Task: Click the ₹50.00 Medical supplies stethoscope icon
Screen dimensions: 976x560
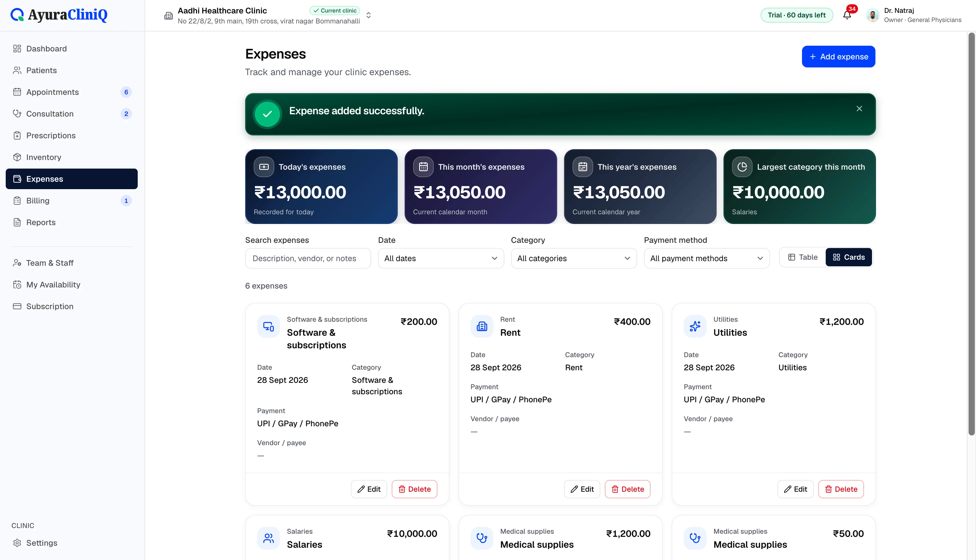Action: (695, 538)
